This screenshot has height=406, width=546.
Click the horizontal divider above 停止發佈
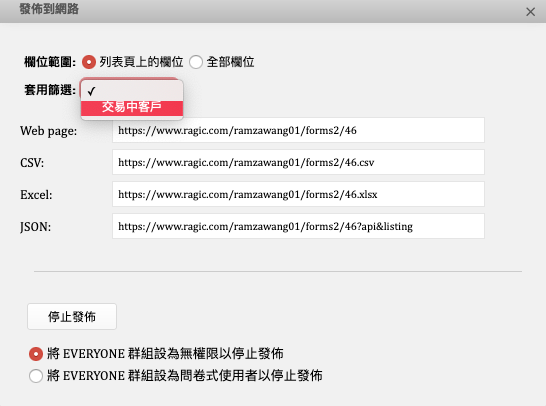point(278,271)
